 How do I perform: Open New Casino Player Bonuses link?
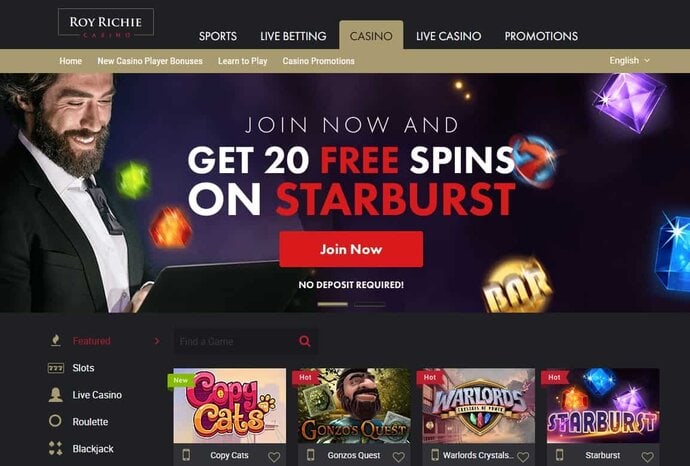[x=150, y=61]
